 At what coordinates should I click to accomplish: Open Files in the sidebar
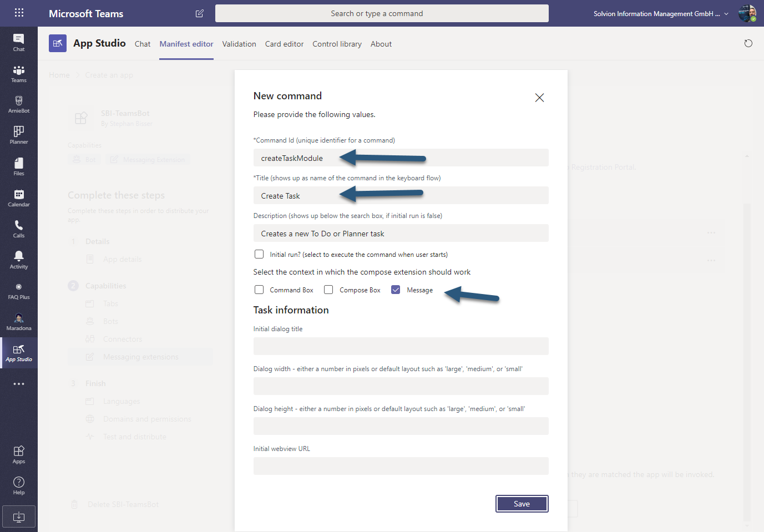[19, 166]
